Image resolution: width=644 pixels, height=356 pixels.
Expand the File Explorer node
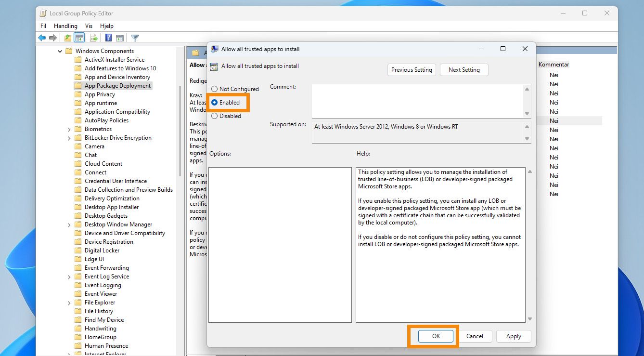[x=69, y=303]
